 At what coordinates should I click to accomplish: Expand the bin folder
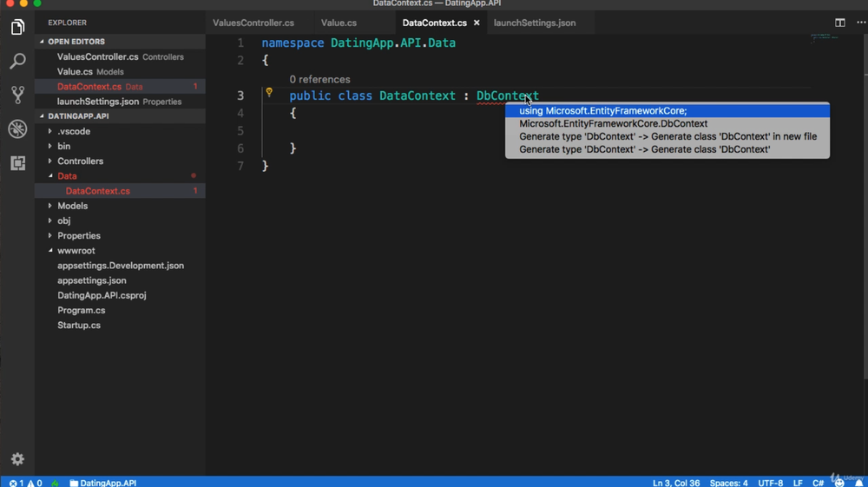[x=49, y=146]
